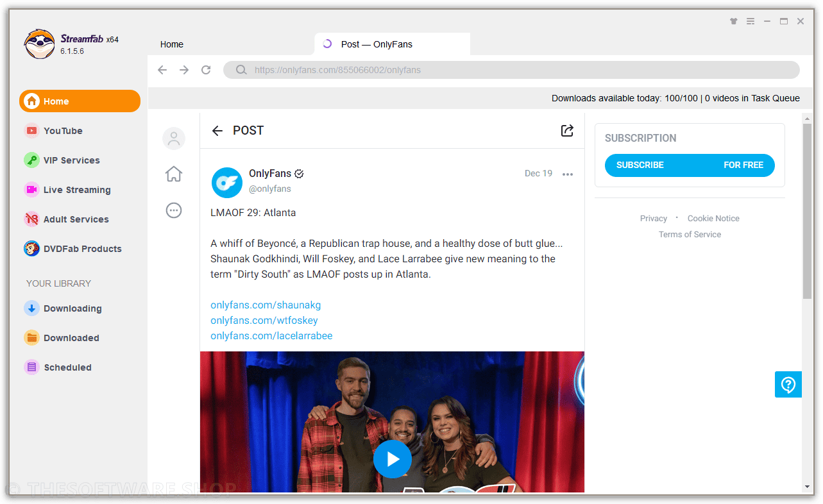Click the OnlyFans profile avatar

tap(227, 182)
